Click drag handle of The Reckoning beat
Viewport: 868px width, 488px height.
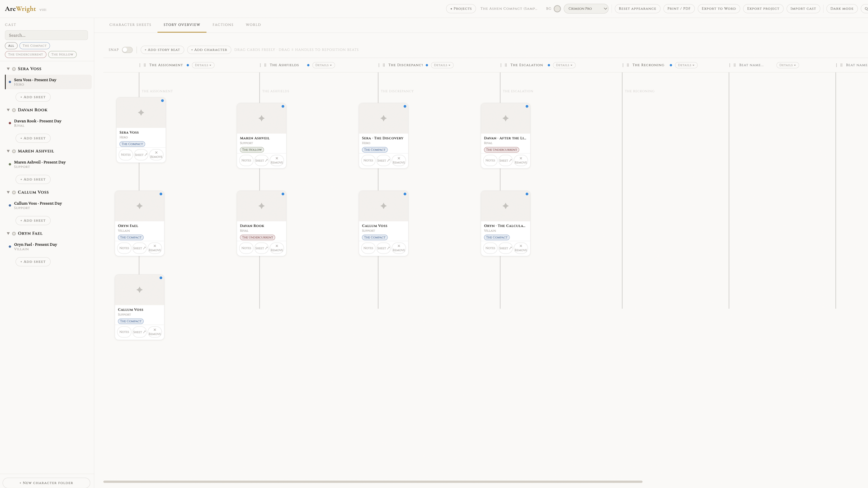tap(627, 65)
